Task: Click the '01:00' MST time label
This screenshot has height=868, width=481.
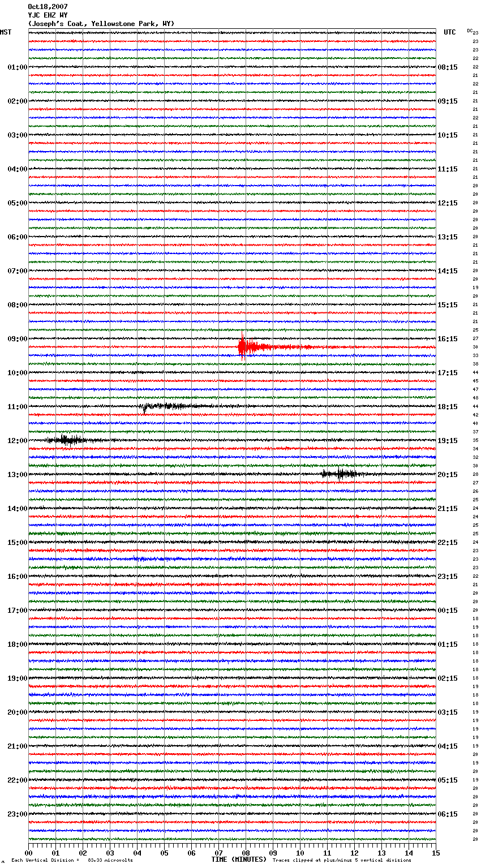Action: click(17, 67)
